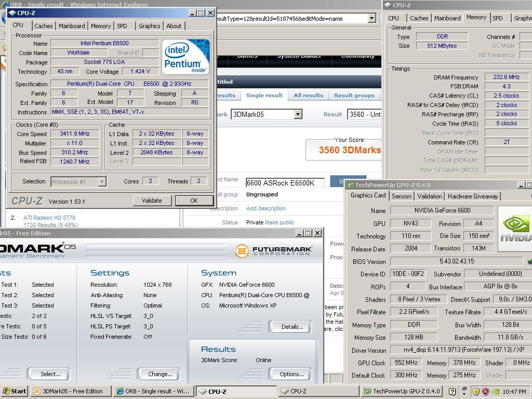Click Select... button in 3DMark05 tests

[50, 374]
